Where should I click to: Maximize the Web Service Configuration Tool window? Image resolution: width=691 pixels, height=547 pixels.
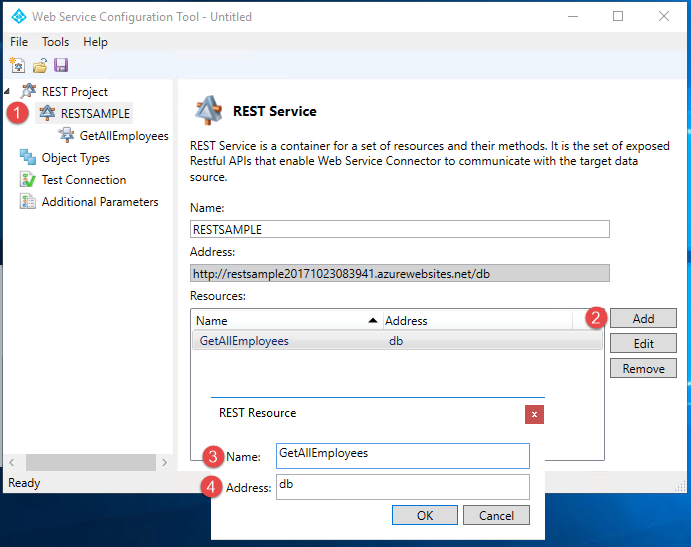pyautogui.click(x=618, y=16)
